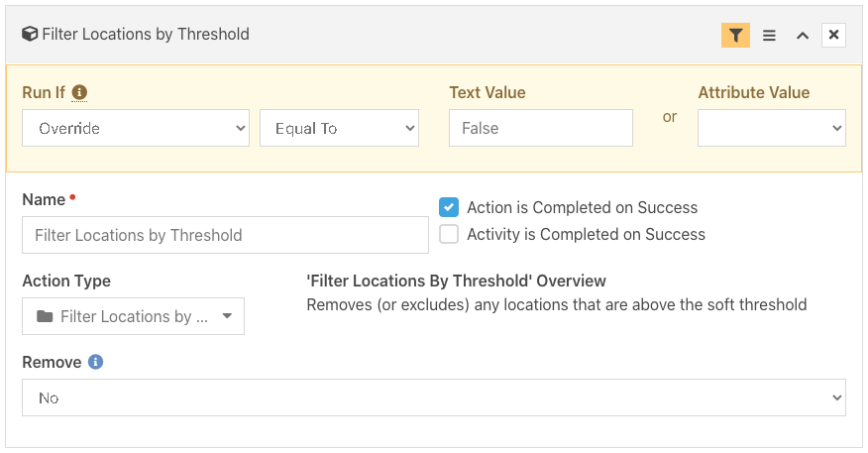This screenshot has width=868, height=453.
Task: Click the 'Filter Locations by Threshold' header title
Action: click(146, 34)
